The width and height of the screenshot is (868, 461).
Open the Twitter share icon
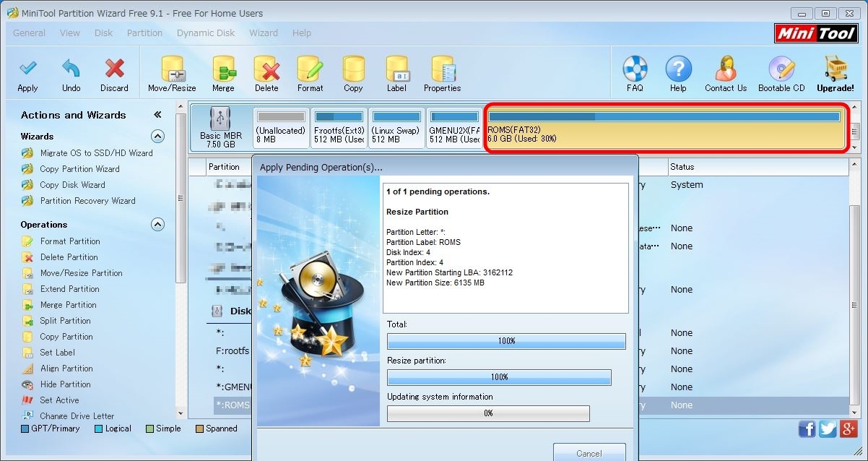pyautogui.click(x=828, y=428)
